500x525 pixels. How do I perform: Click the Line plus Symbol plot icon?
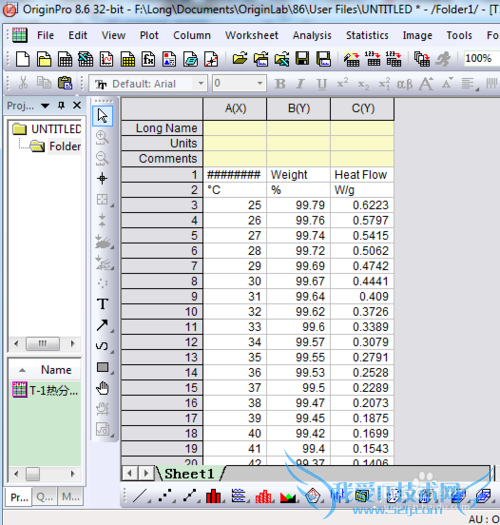pos(190,496)
